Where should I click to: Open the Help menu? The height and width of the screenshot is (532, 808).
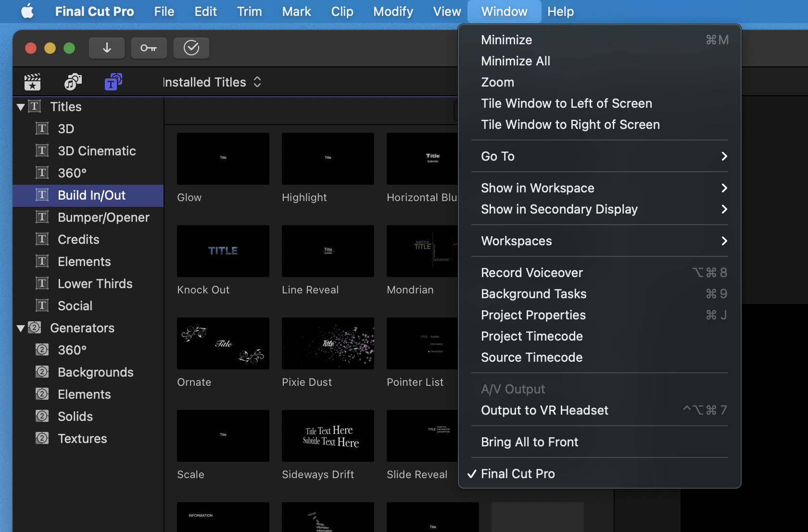click(560, 11)
